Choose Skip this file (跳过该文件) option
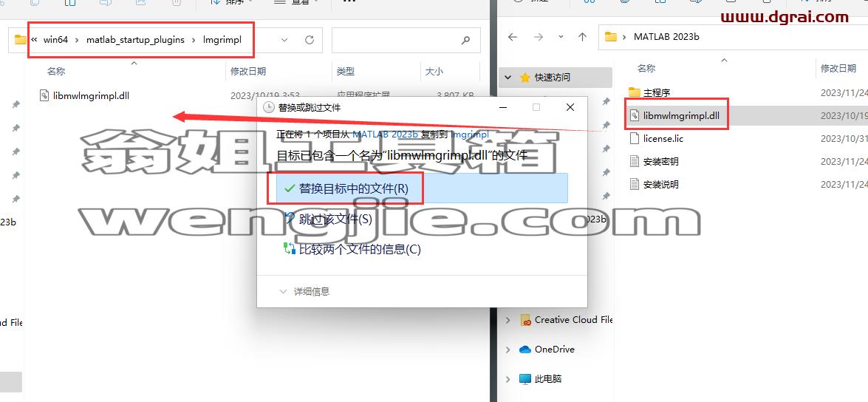Image resolution: width=868 pixels, height=402 pixels. pyautogui.click(x=335, y=219)
